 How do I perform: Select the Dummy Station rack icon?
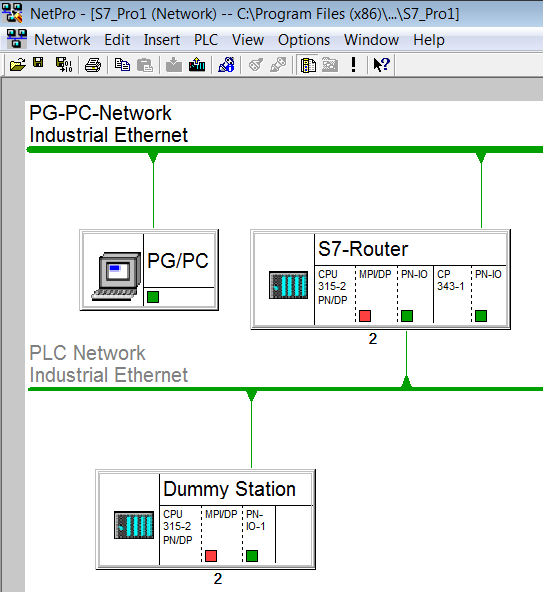pos(134,525)
